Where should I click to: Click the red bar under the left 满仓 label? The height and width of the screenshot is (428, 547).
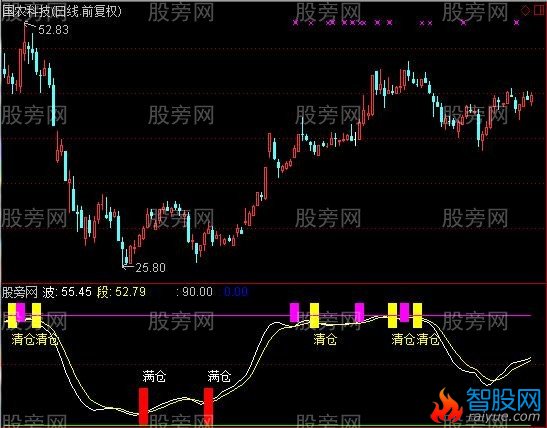click(143, 407)
